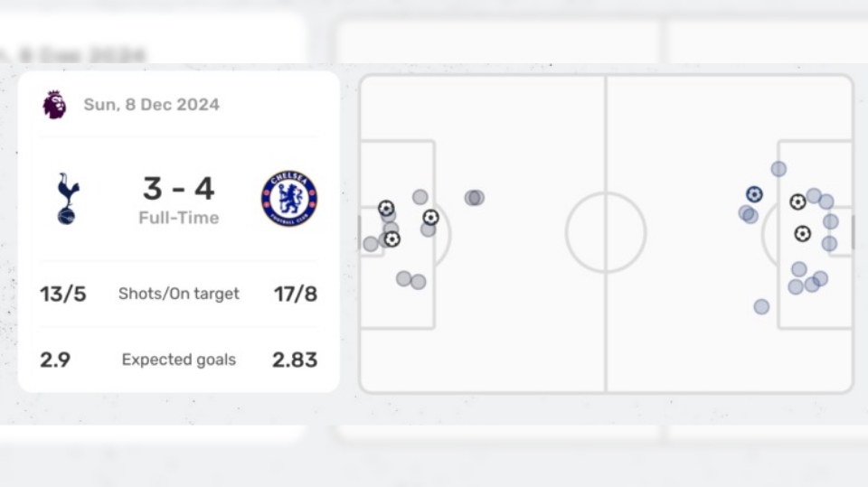
Task: Click Chelsea's 17/8 shots value
Action: (x=295, y=294)
